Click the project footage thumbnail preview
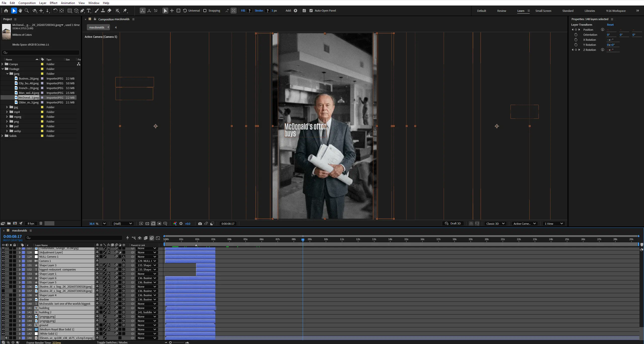Screen dimensions: 644x344 tap(6, 32)
